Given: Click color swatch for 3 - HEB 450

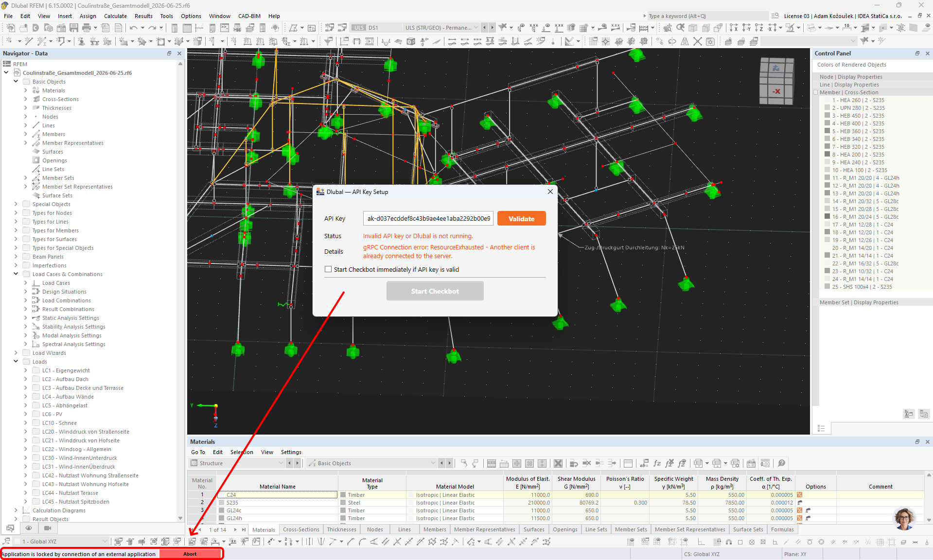Looking at the screenshot, I should click(x=827, y=116).
